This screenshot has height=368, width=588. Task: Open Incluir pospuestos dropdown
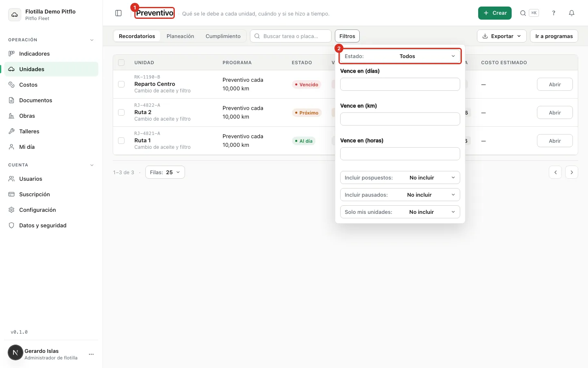click(400, 177)
